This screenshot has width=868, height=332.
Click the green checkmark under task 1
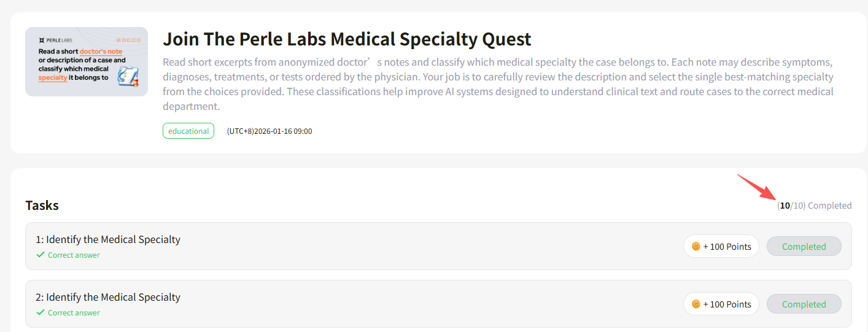[41, 255]
